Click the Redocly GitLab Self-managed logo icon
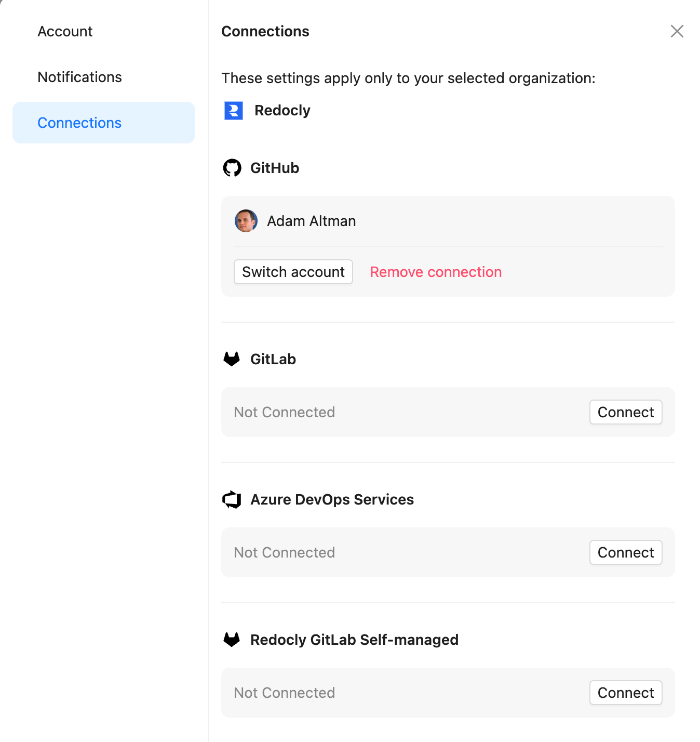The image size is (700, 742). [232, 640]
